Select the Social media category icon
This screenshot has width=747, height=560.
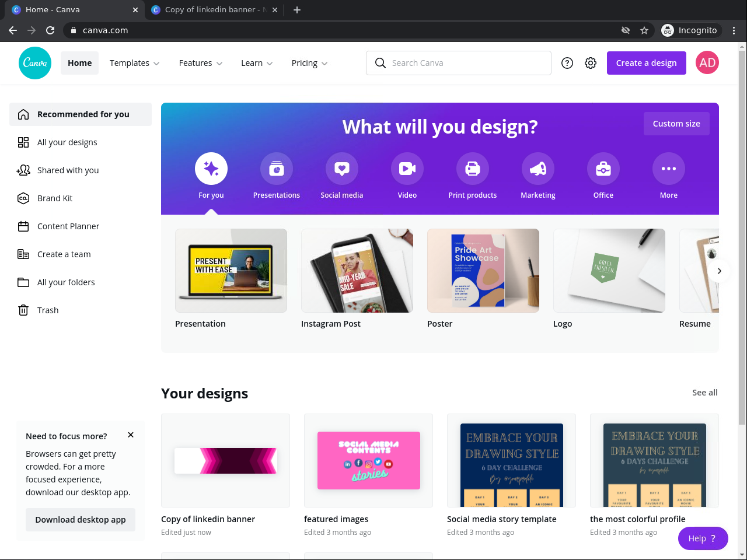coord(342,169)
